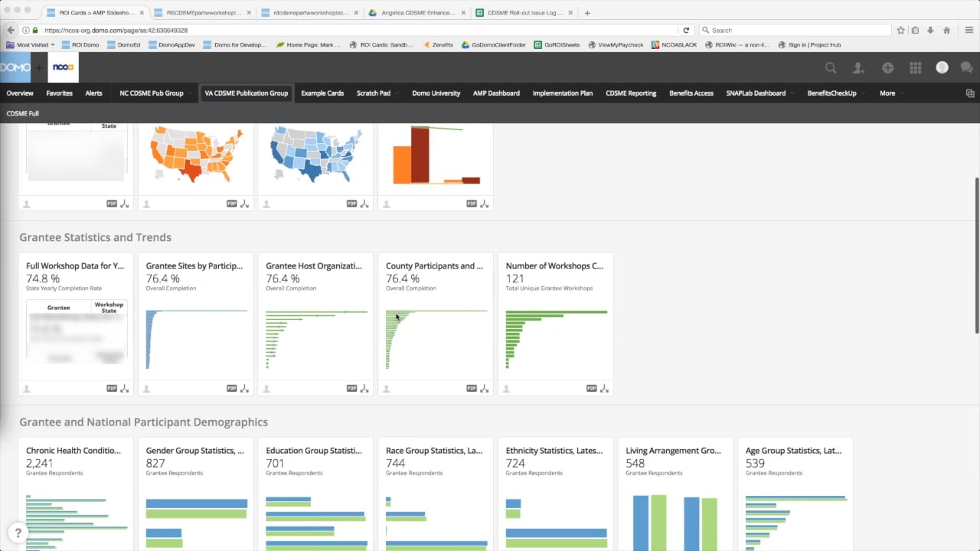
Task: Open the Domo search magnifier icon
Action: point(831,68)
